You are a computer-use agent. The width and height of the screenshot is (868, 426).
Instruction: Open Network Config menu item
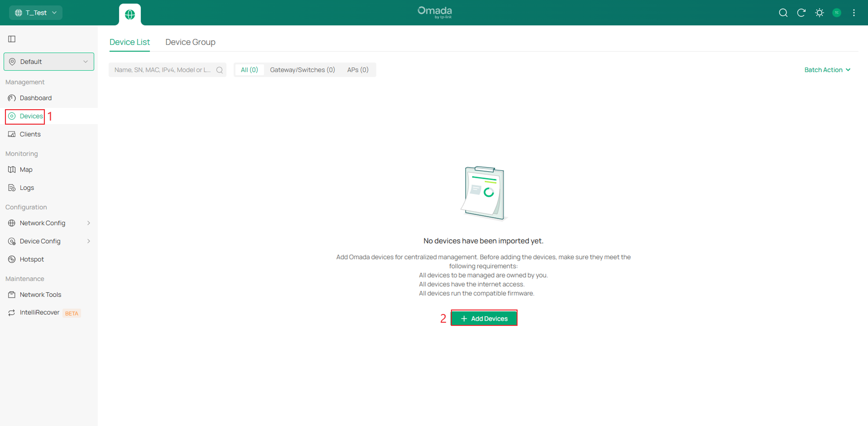tap(49, 223)
